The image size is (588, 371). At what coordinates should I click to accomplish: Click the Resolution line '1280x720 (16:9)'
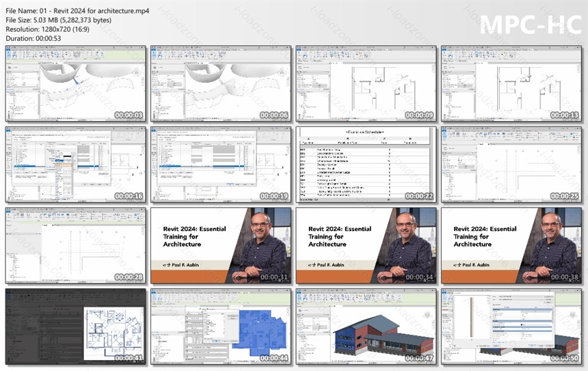tap(48, 29)
